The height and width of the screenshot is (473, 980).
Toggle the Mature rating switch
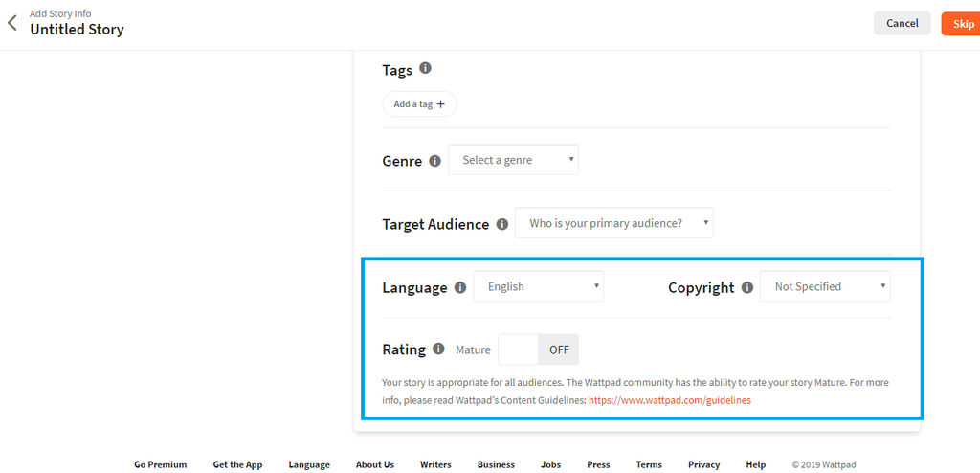[x=538, y=349]
